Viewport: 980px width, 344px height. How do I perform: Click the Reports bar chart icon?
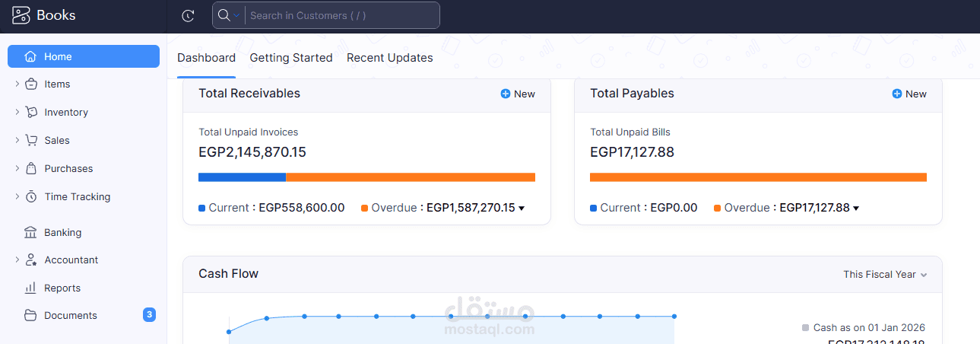(30, 288)
